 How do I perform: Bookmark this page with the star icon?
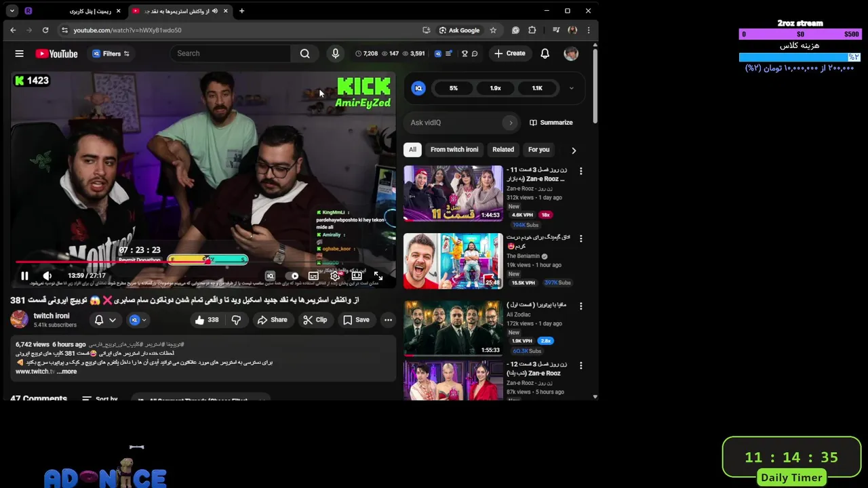click(x=493, y=30)
